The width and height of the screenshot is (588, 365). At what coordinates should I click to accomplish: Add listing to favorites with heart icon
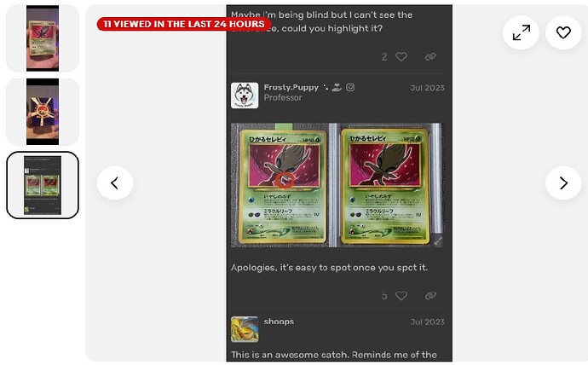tap(563, 32)
